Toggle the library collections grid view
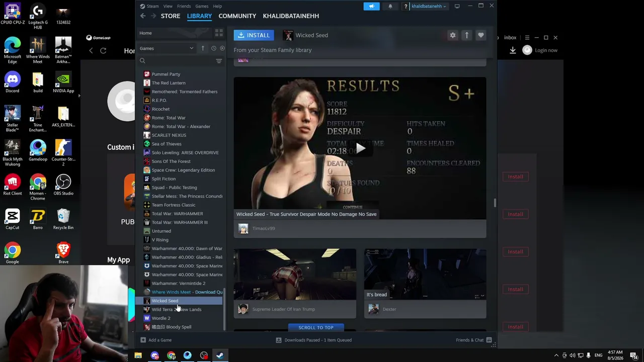Screen dimensions: 644x362 coord(219,33)
